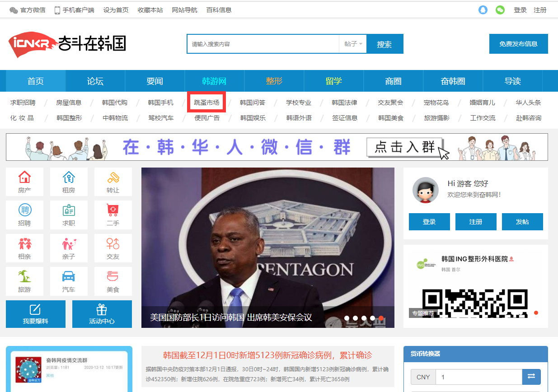Click the search content input field
Image resolution: width=558 pixels, height=392 pixels.
(263, 44)
